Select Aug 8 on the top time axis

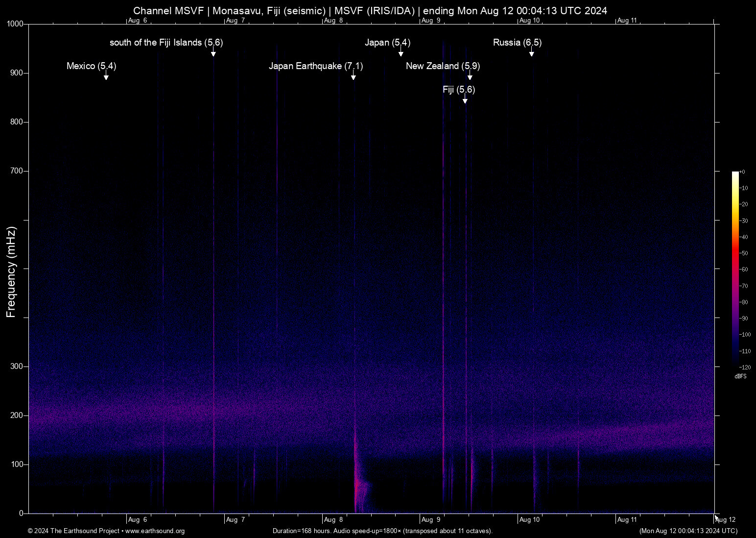coord(333,21)
